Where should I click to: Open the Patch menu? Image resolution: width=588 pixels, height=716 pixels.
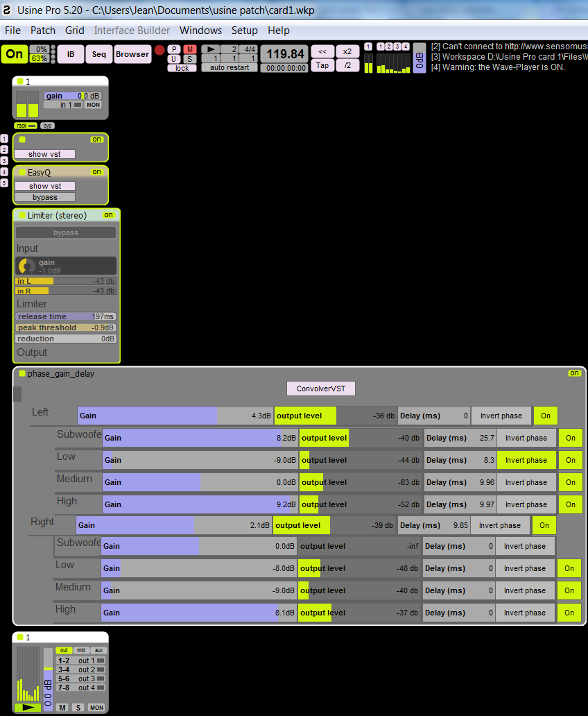pos(43,31)
